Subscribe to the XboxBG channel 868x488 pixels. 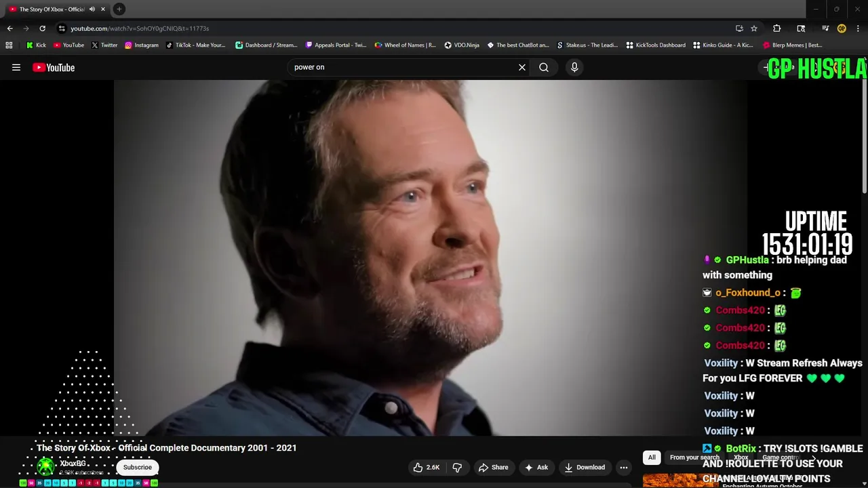pos(138,467)
